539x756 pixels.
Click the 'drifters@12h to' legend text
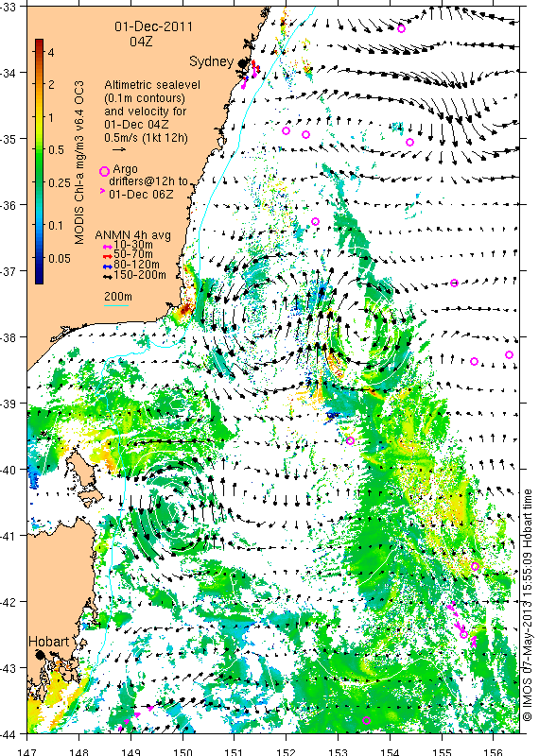[x=148, y=181]
